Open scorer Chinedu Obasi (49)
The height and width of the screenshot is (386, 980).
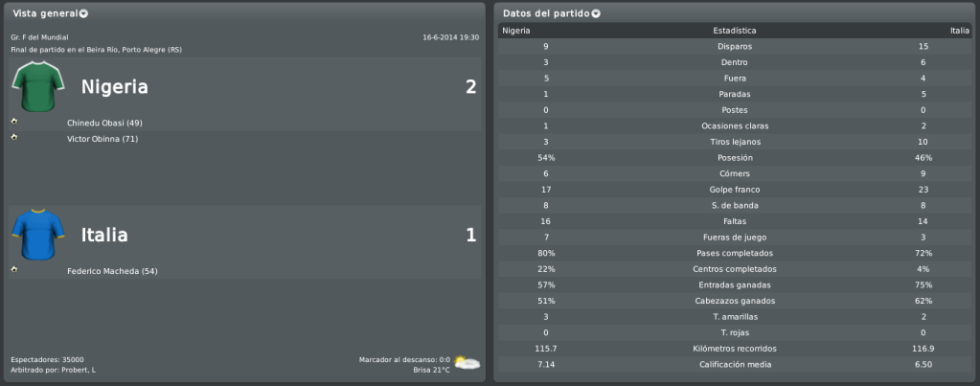pyautogui.click(x=104, y=123)
